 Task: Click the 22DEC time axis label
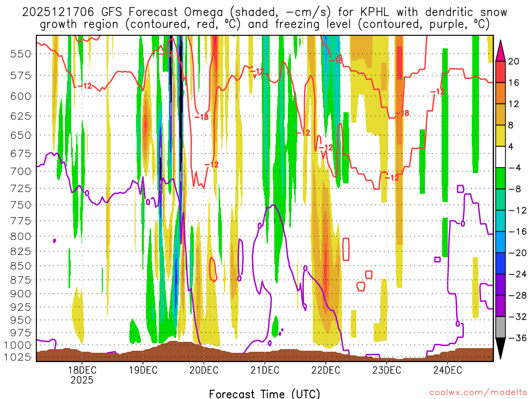tap(326, 370)
